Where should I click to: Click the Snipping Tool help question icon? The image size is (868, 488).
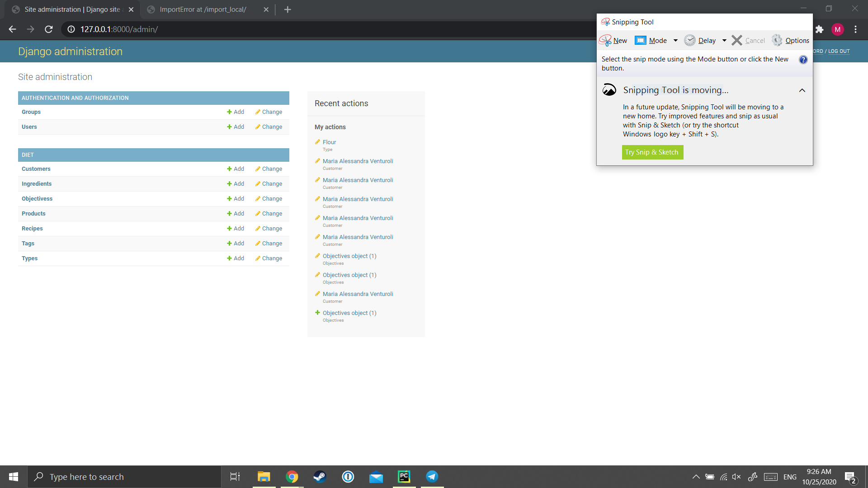point(803,60)
